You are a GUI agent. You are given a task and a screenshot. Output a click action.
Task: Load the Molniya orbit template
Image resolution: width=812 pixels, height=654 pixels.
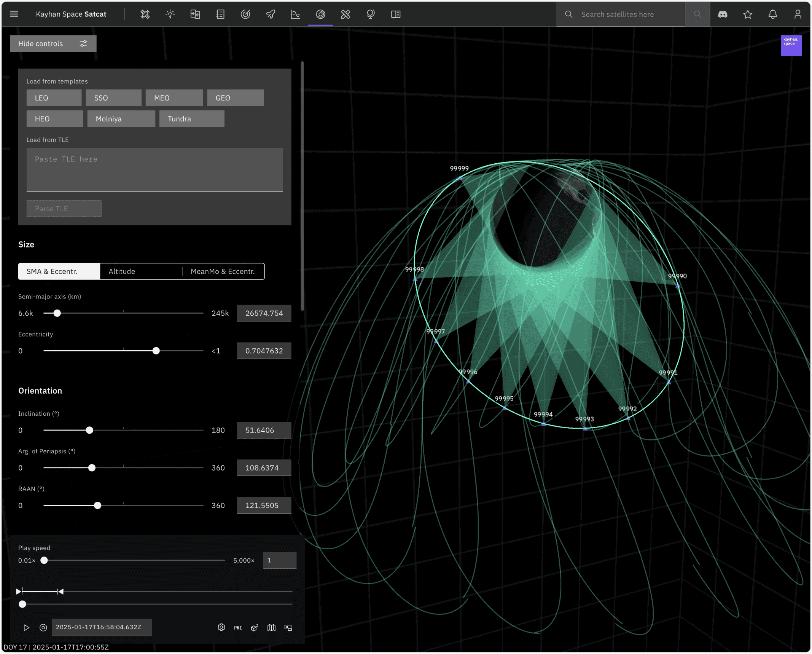[121, 119]
